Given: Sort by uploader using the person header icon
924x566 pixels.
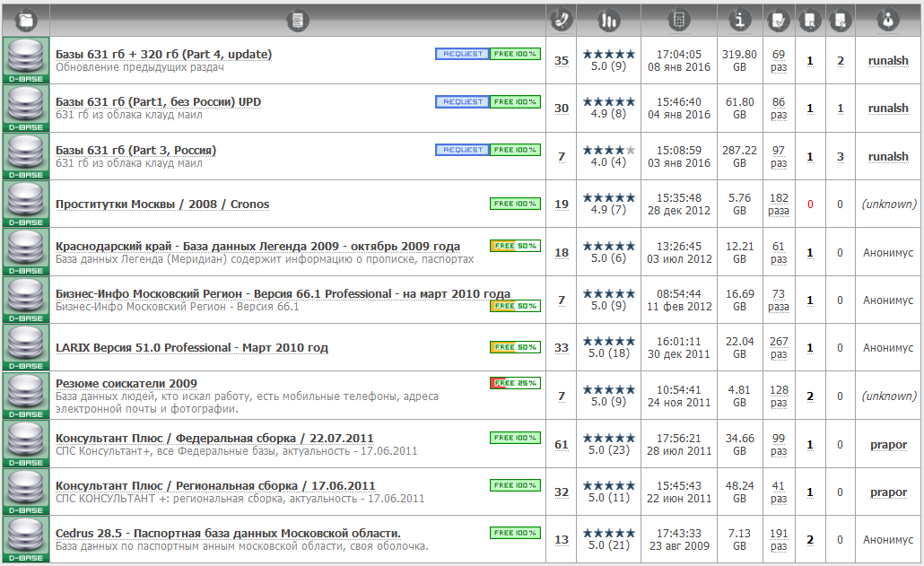Looking at the screenshot, I should point(888,21).
